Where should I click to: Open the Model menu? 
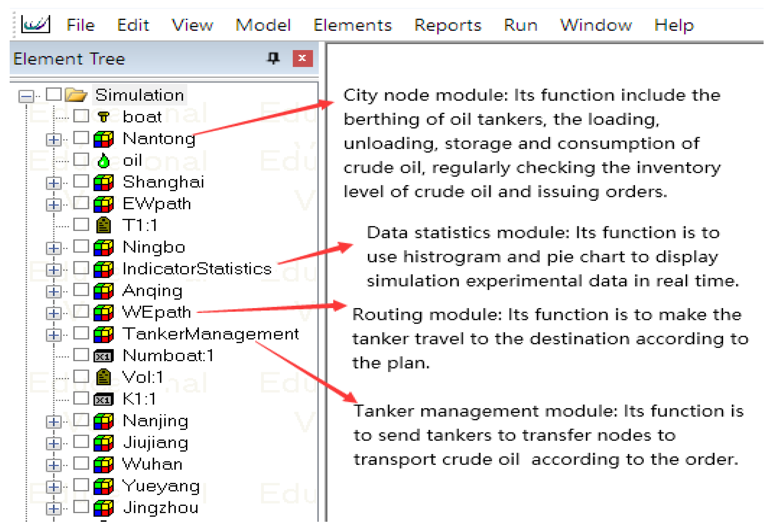click(x=263, y=25)
